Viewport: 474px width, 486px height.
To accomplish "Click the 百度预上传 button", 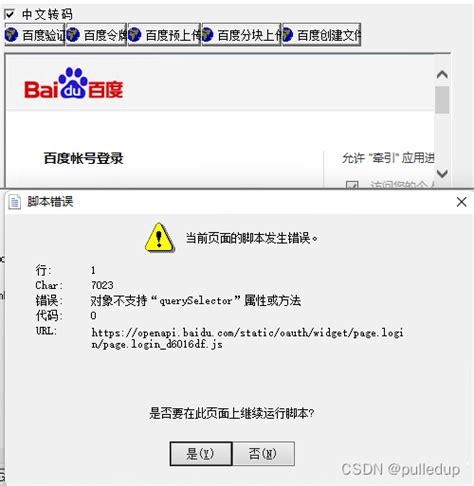I will 164,35.
